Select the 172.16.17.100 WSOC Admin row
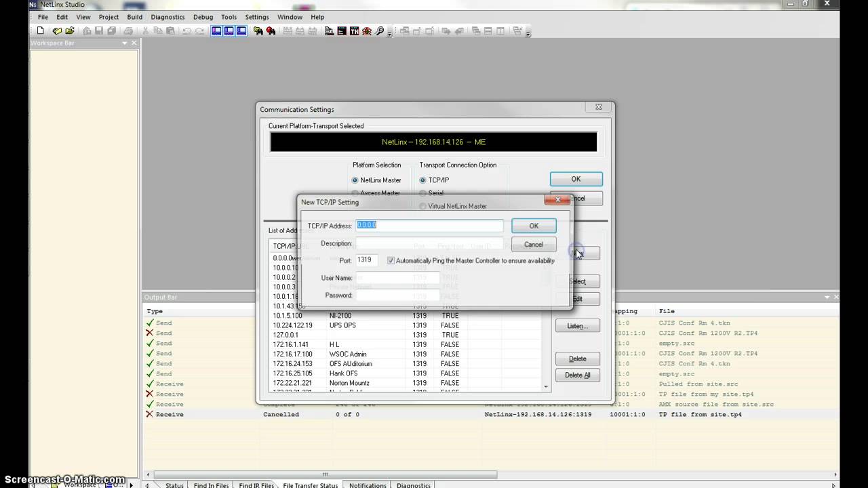This screenshot has width=868, height=488. [x=405, y=354]
